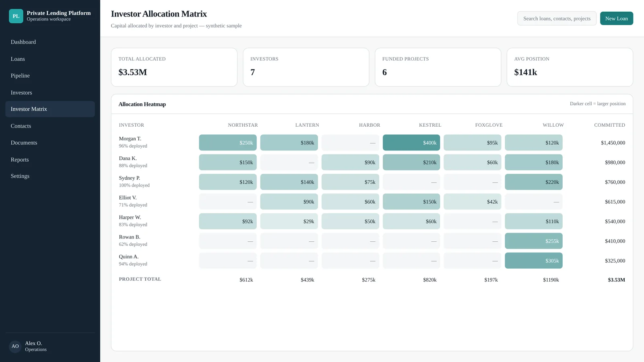Viewport: 644px width, 362px height.
Task: Click the Allocation Heatmap heading
Action: point(142,104)
